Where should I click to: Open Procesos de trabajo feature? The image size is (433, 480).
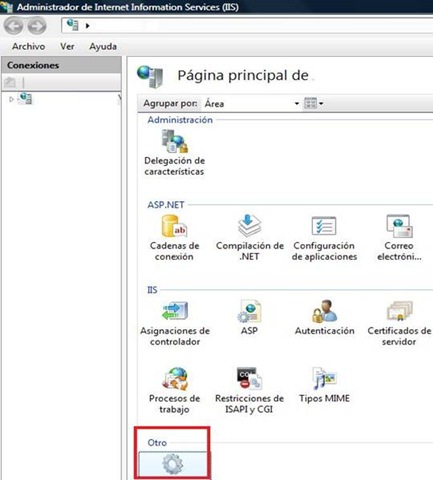[175, 390]
